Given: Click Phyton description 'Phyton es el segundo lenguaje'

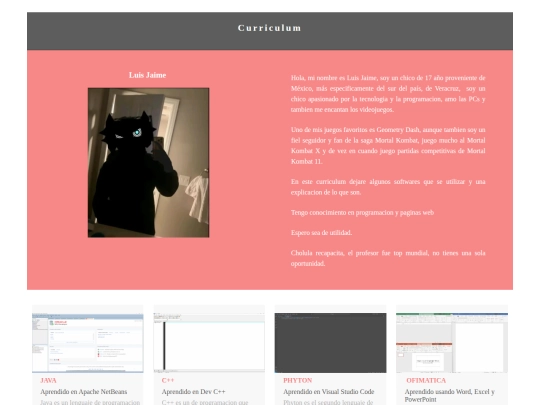Looking at the screenshot, I should click(328, 402).
